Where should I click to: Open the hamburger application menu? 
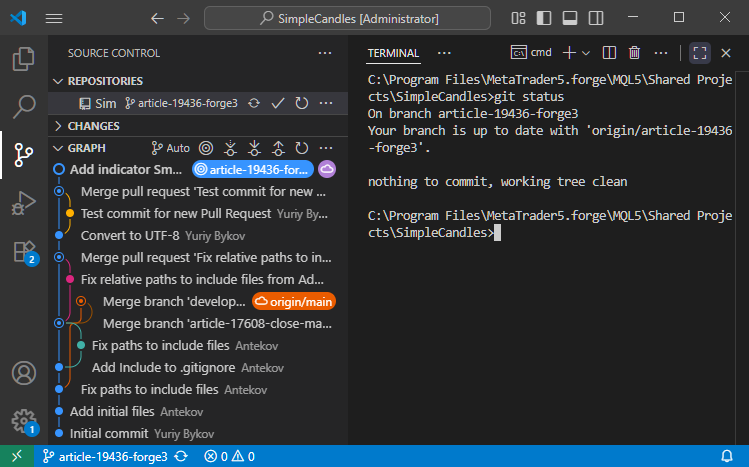[x=53, y=18]
